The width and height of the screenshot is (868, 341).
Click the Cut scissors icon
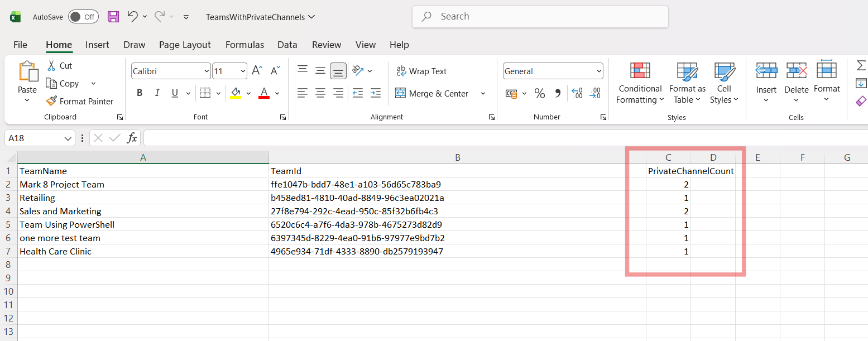point(52,65)
